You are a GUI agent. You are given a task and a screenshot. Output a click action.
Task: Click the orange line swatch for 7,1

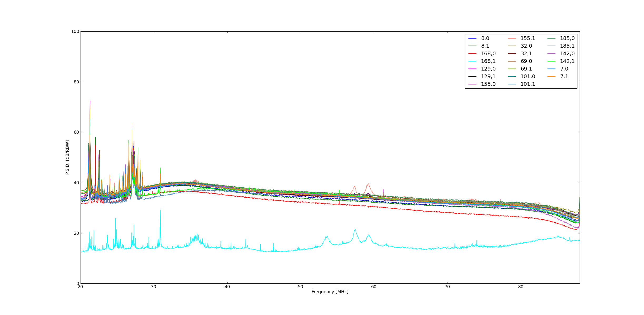click(x=551, y=77)
